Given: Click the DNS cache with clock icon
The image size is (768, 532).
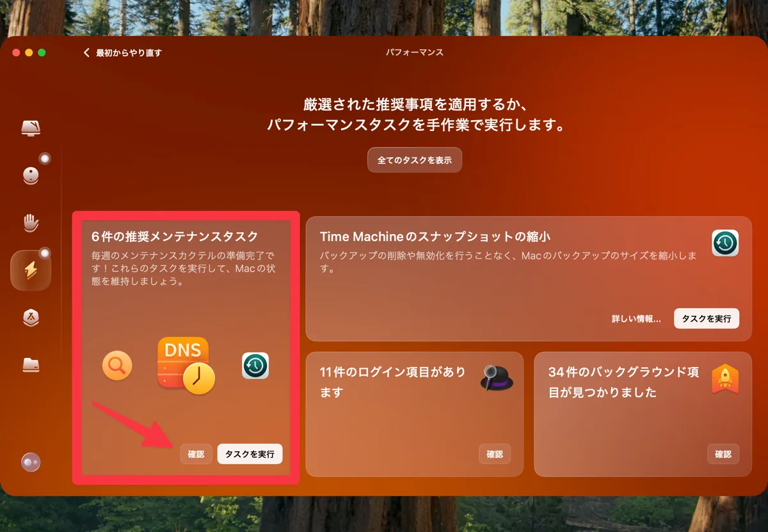Looking at the screenshot, I should (186, 365).
